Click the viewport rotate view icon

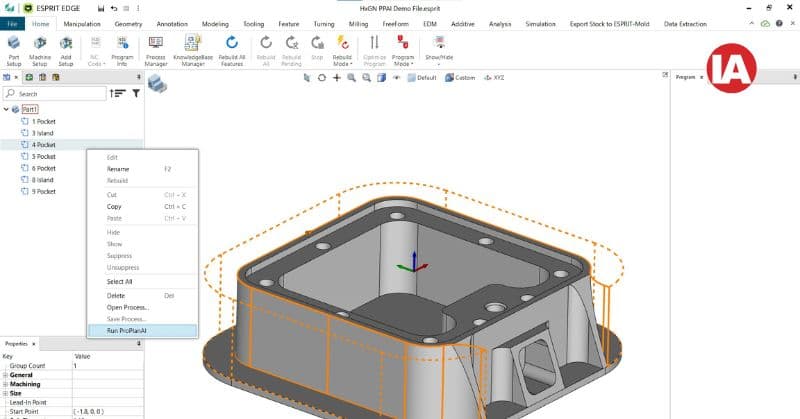pyautogui.click(x=321, y=78)
